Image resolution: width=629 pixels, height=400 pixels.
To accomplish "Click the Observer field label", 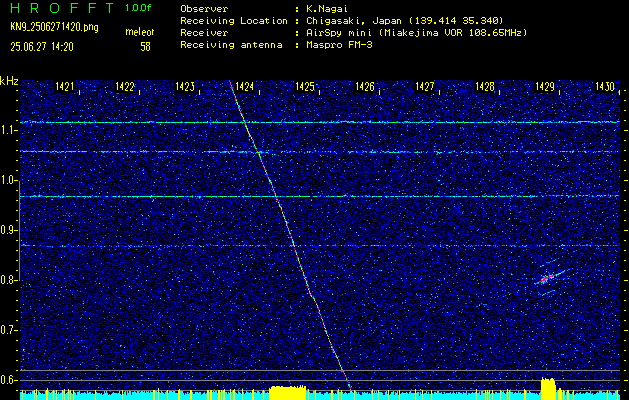I will (x=204, y=8).
